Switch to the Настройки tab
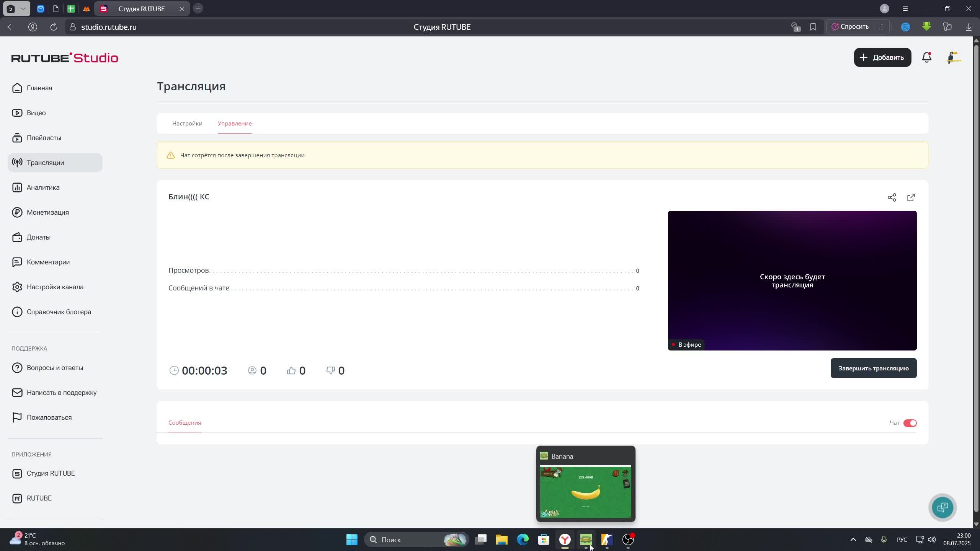This screenshot has height=551, width=980. click(x=187, y=124)
